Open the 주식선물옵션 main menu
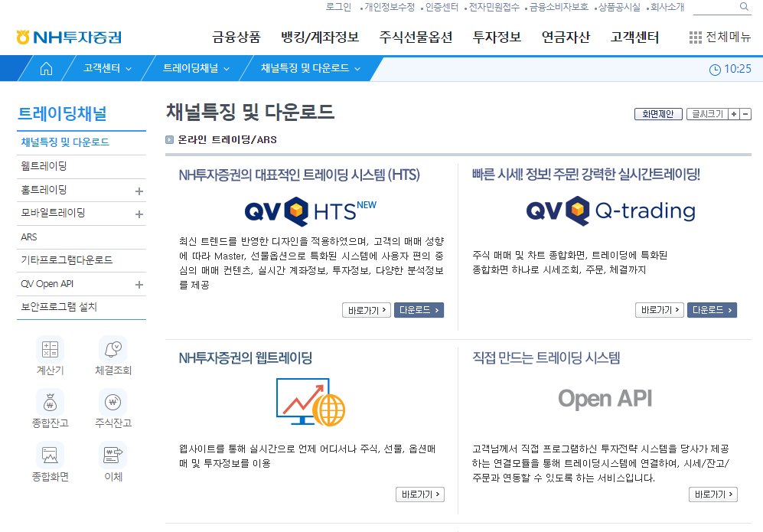The image size is (763, 532). (416, 38)
